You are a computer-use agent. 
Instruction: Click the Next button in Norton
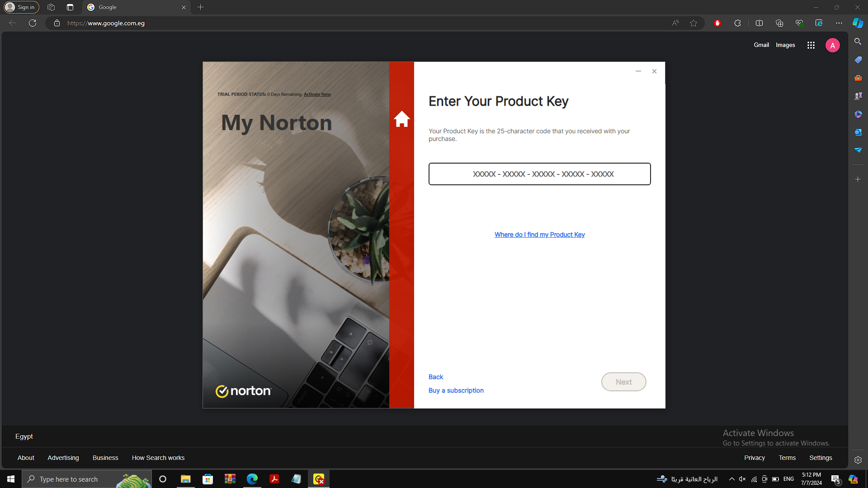coord(623,382)
